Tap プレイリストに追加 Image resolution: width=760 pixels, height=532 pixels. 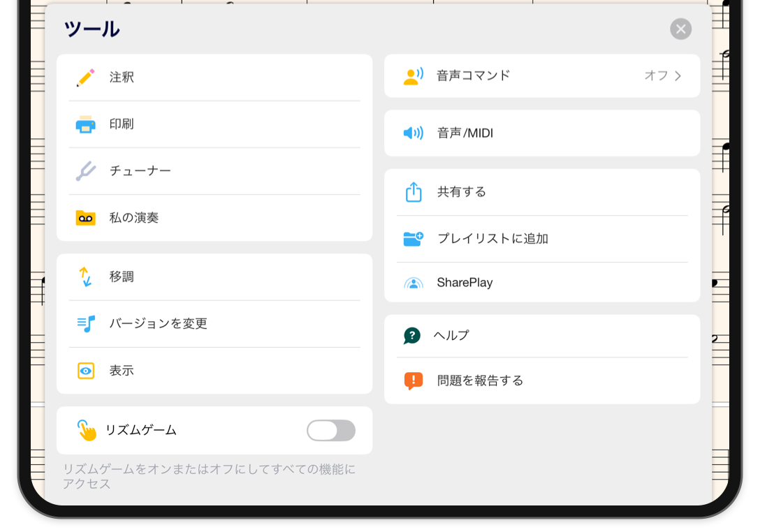(x=542, y=239)
